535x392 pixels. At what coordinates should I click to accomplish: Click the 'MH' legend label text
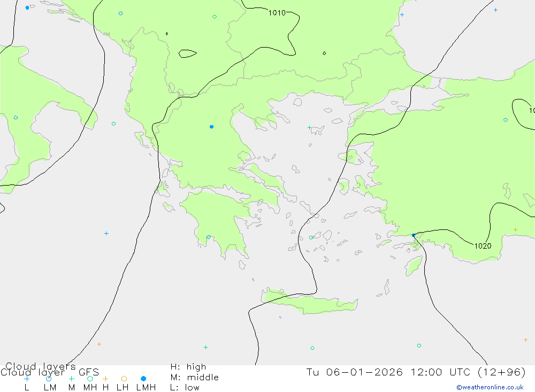click(90, 388)
